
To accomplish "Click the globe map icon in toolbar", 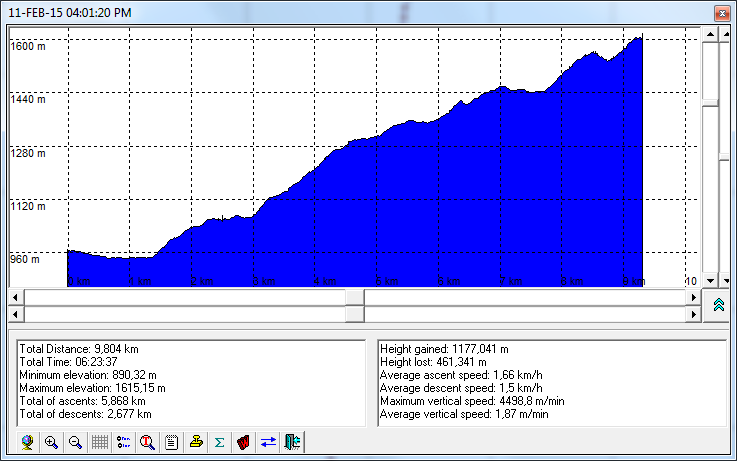I will (27, 442).
